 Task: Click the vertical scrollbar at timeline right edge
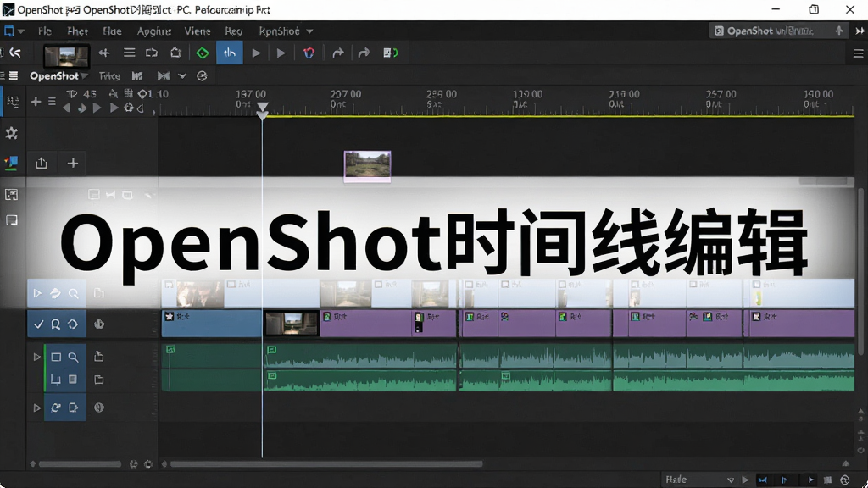861,271
